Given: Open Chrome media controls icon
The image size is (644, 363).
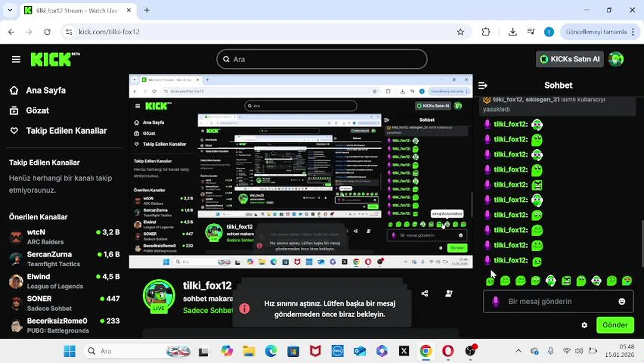Looking at the screenshot, I should click(531, 32).
